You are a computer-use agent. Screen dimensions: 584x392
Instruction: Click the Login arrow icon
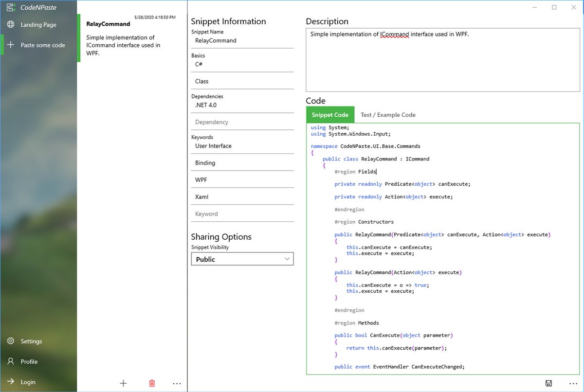pos(11,382)
